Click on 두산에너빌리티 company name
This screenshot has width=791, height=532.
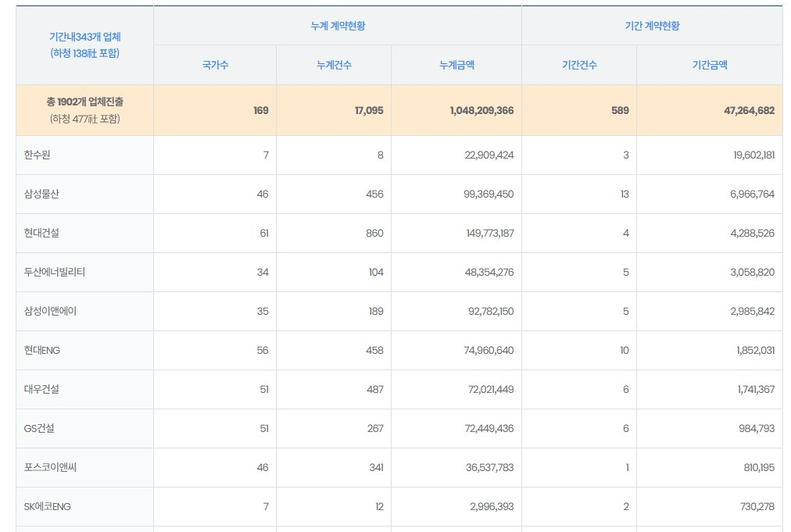coord(55,273)
